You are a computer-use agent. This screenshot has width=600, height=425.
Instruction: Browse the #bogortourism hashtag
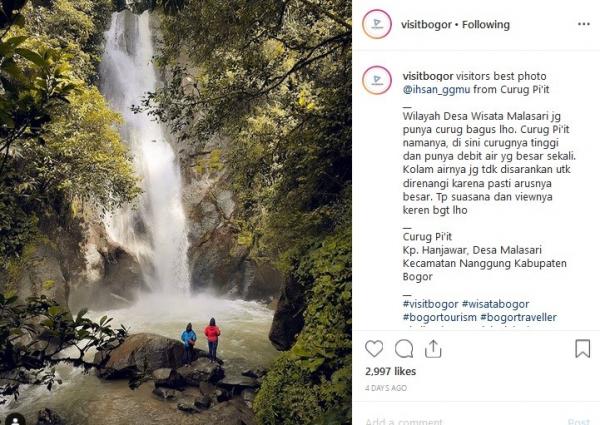[438, 317]
